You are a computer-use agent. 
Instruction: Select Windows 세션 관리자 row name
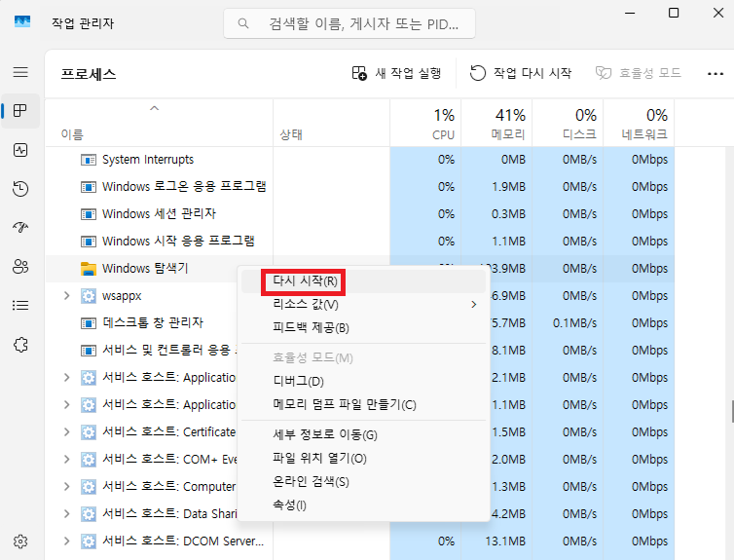159,214
